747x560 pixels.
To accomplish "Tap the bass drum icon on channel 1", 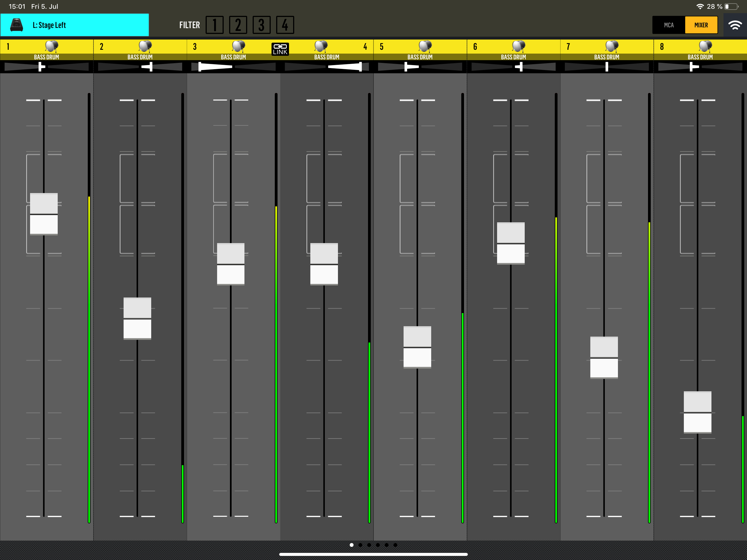I will pos(52,46).
